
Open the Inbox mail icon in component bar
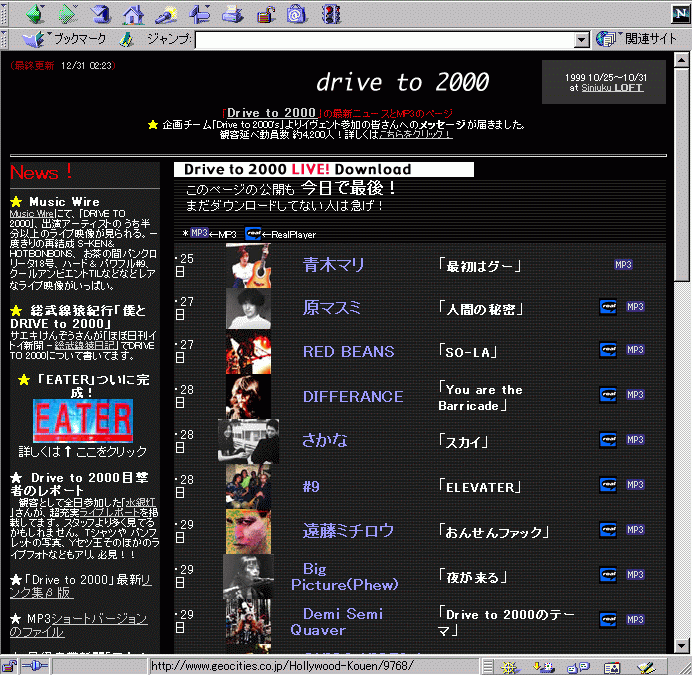point(544,667)
